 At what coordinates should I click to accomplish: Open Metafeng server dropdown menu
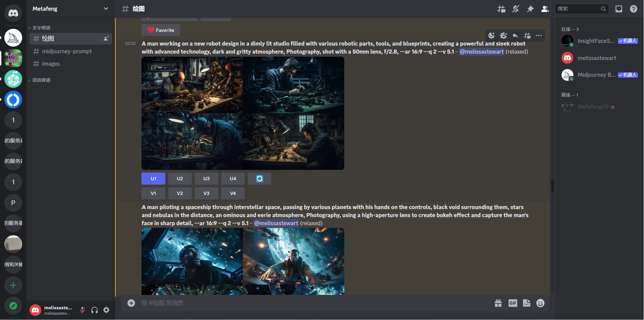pyautogui.click(x=70, y=9)
